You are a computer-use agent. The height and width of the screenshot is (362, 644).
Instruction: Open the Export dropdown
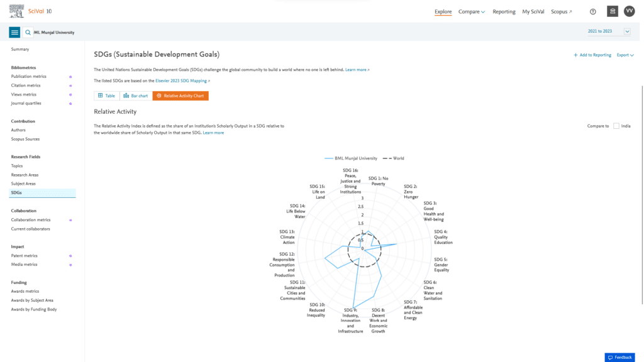pos(625,55)
